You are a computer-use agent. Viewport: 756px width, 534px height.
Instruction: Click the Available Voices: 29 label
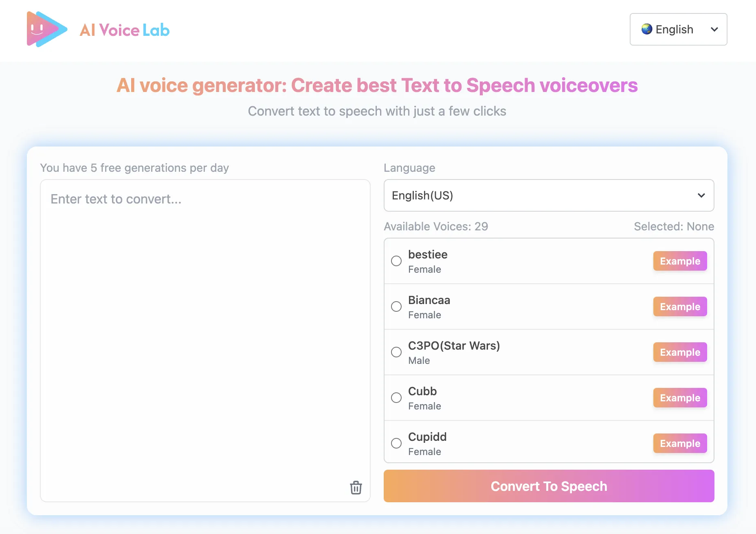435,226
